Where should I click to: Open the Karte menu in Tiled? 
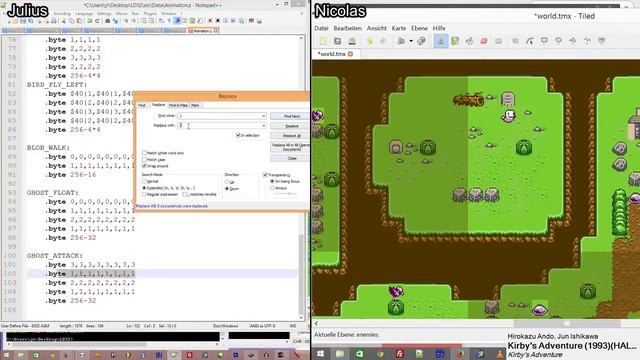tap(399, 28)
